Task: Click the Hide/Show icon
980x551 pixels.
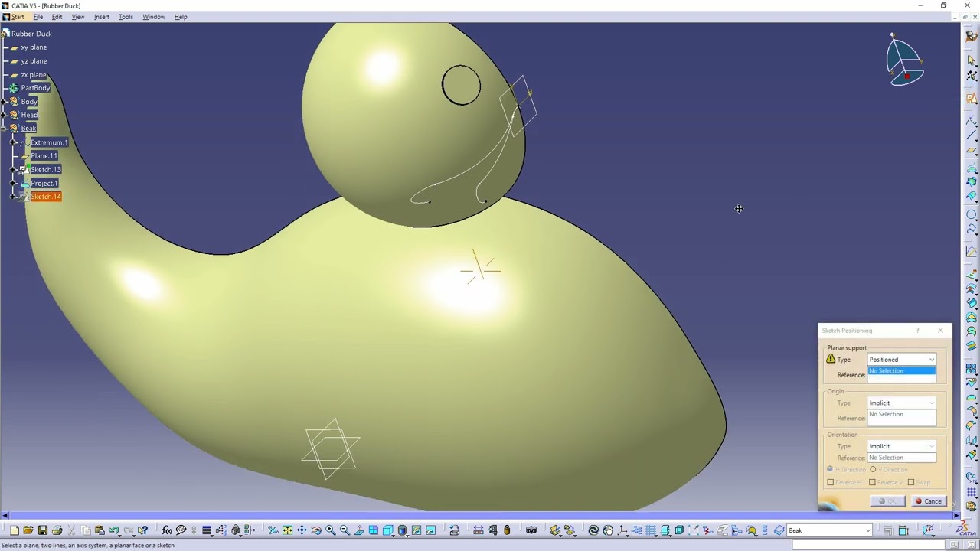Action: tap(416, 530)
